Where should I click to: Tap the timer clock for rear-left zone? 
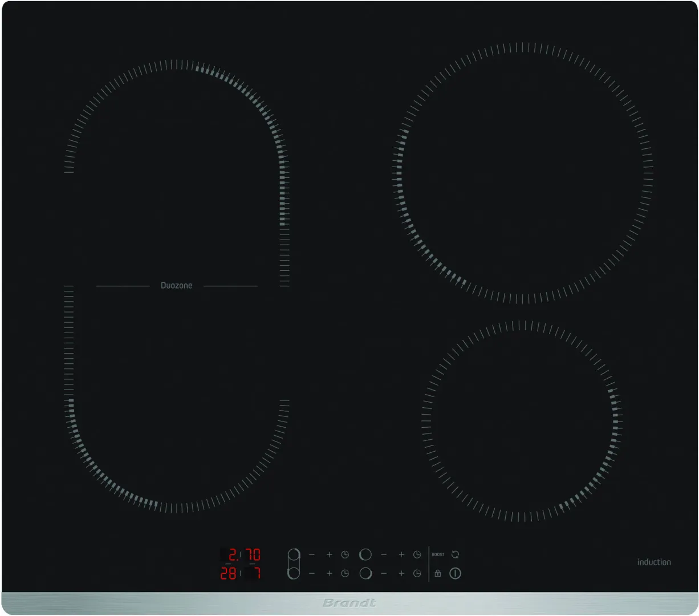click(x=345, y=554)
